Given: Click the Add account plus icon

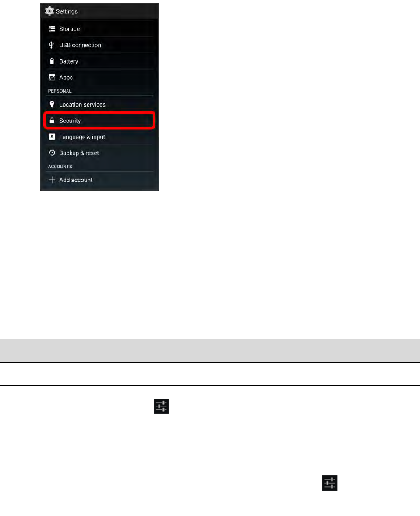Looking at the screenshot, I should coord(52,180).
